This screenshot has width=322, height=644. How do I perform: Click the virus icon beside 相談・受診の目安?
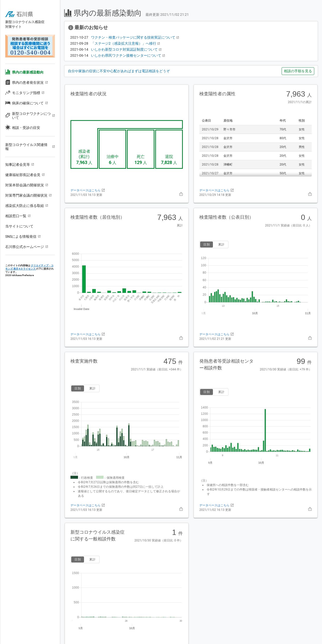coord(8,127)
